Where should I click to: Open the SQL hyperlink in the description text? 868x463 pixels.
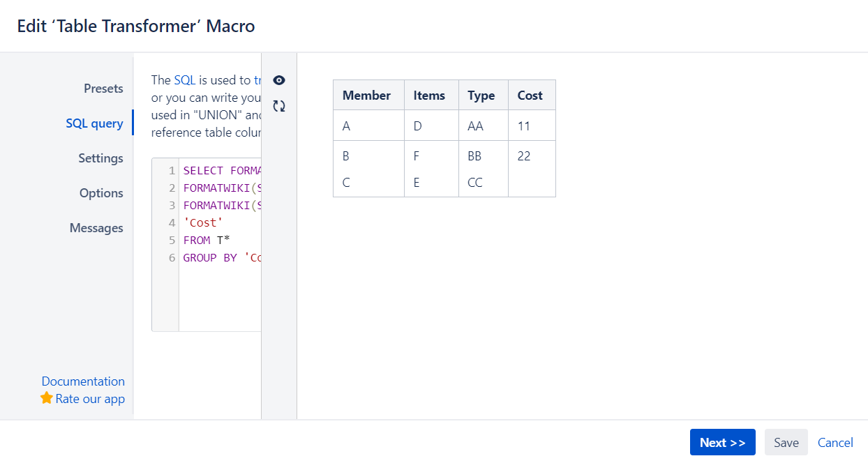click(184, 79)
